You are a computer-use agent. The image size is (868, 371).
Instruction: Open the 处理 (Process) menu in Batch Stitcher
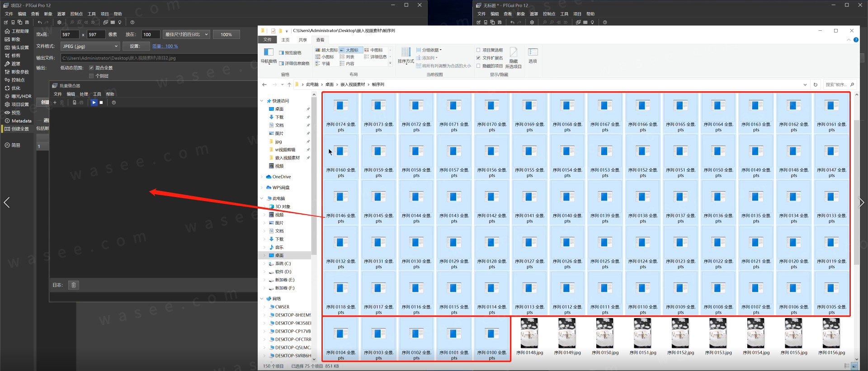click(x=84, y=94)
